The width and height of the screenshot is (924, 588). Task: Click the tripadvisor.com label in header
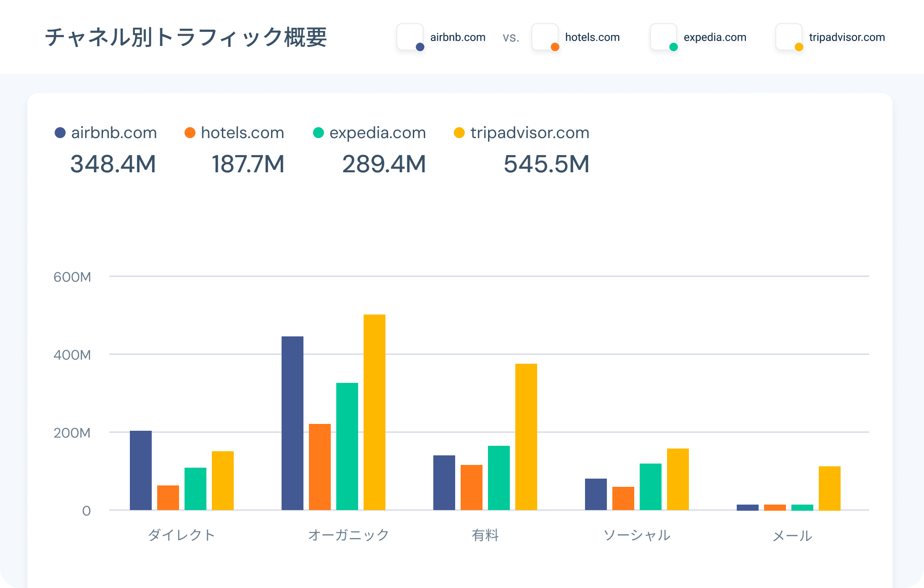pyautogui.click(x=847, y=37)
